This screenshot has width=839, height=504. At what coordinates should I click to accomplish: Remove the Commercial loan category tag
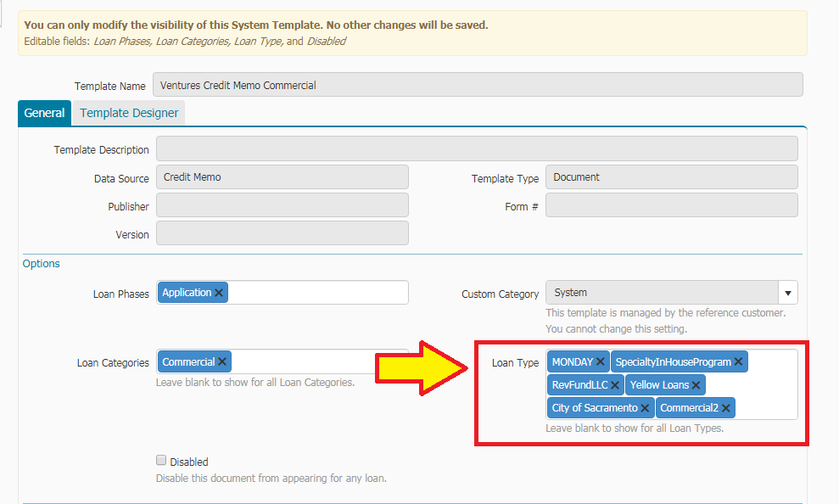click(221, 361)
